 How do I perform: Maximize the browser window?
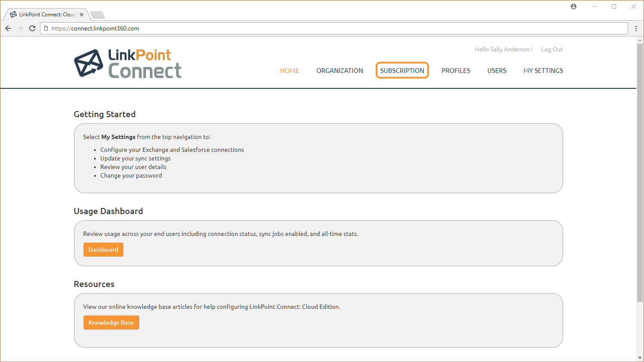pyautogui.click(x=614, y=6)
